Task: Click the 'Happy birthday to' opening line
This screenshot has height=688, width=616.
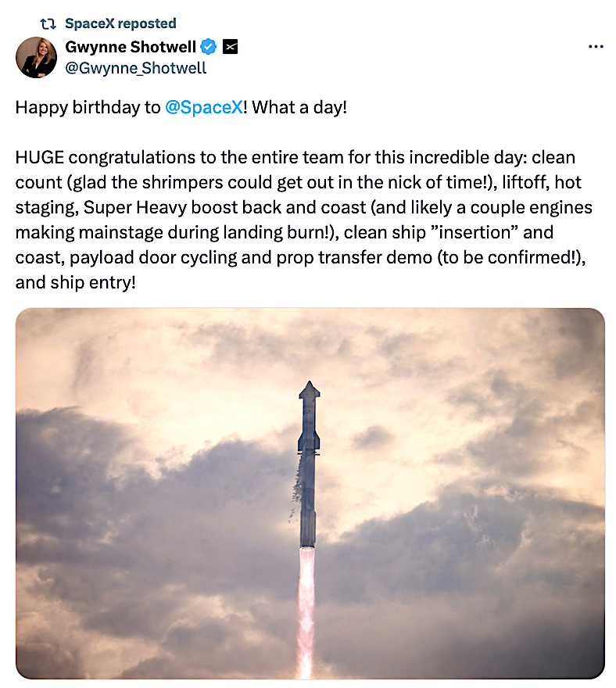Action: pos(88,108)
